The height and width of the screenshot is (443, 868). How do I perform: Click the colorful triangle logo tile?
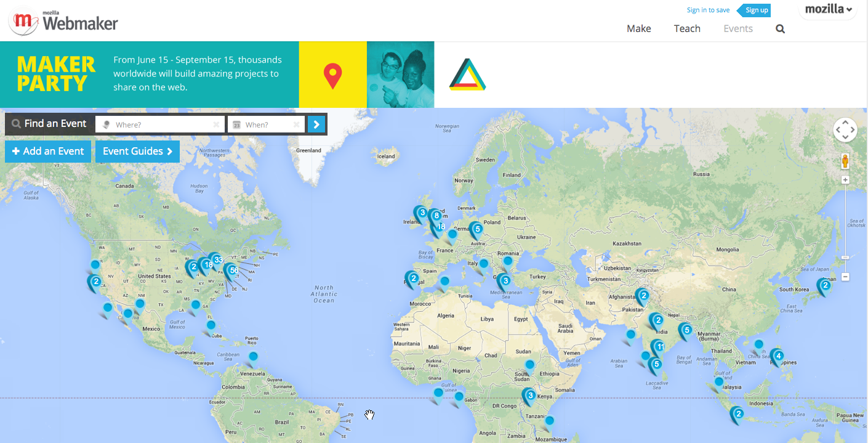click(468, 75)
